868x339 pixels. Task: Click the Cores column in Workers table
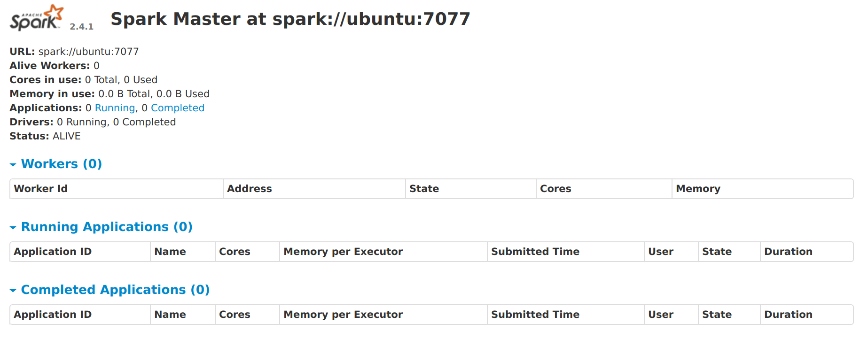(555, 188)
